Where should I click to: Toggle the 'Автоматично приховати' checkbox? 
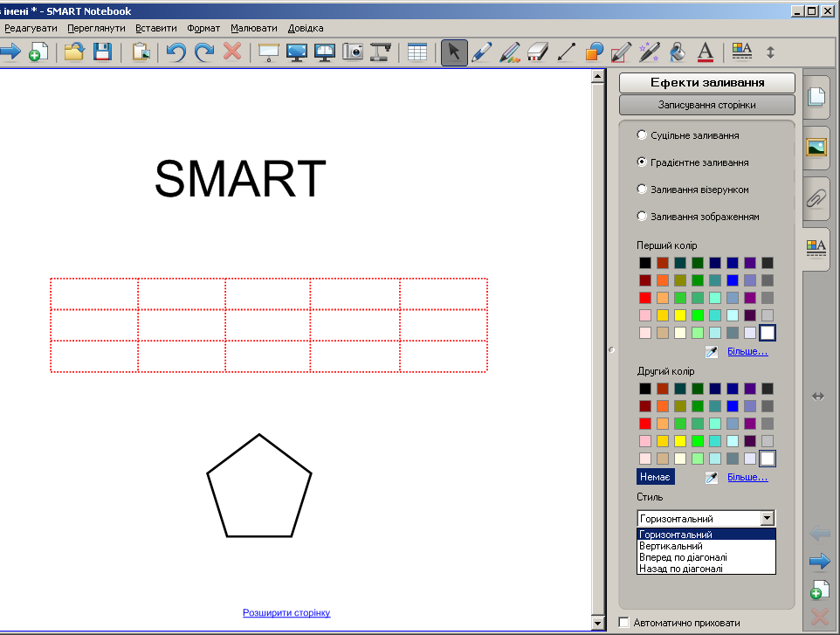pos(623,622)
